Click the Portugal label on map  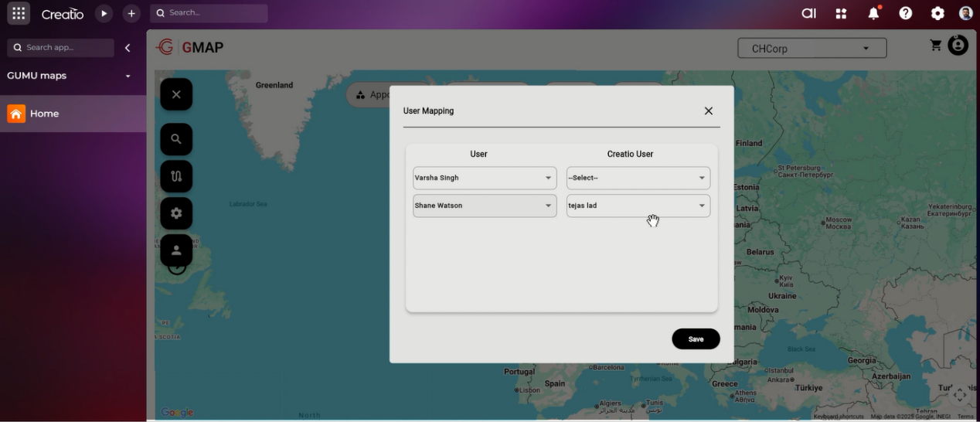pyautogui.click(x=519, y=372)
